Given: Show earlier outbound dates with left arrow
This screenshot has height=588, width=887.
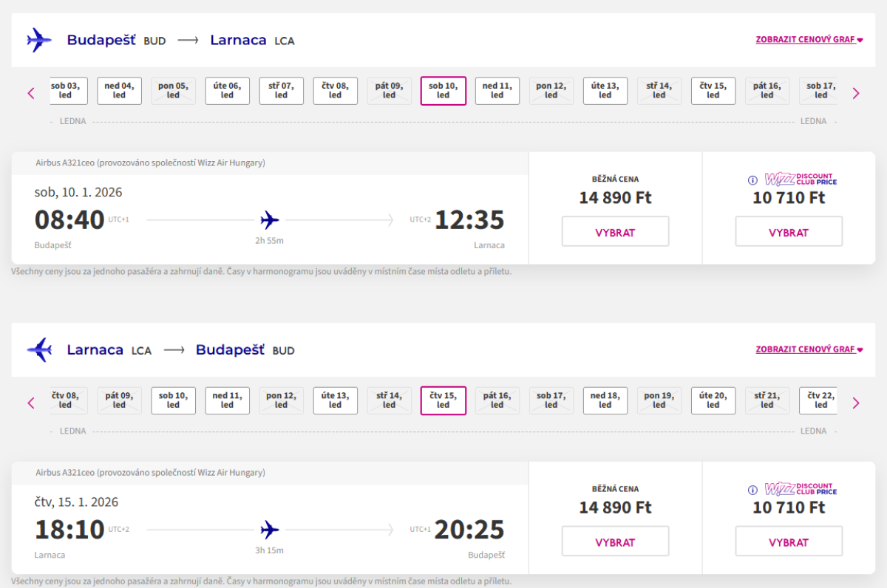Looking at the screenshot, I should (x=31, y=93).
